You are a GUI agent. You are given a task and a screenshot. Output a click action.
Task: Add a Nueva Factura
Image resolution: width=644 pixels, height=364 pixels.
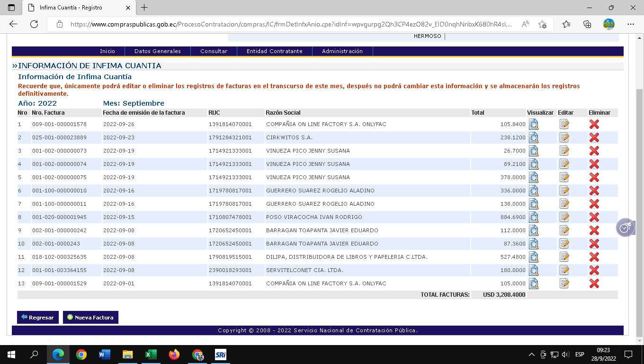coord(90,318)
